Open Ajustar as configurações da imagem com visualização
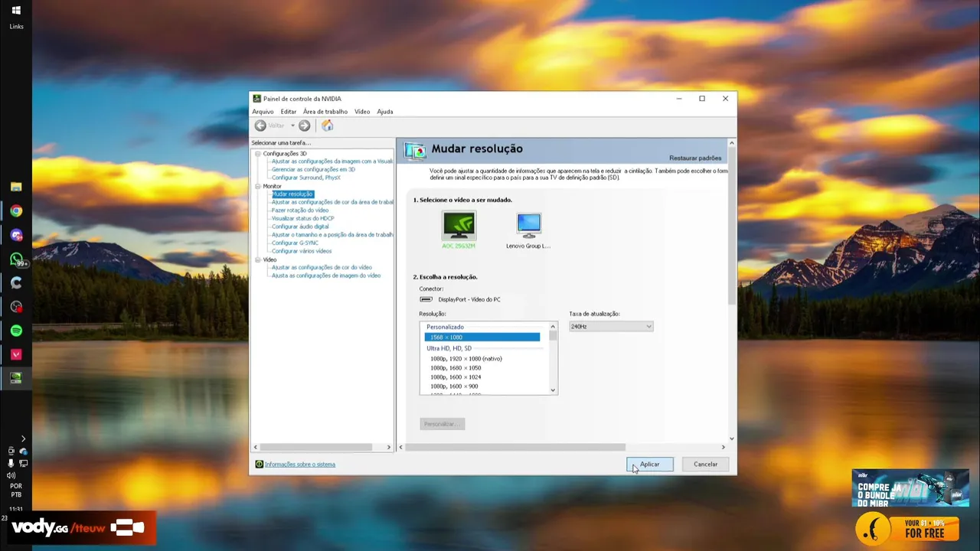The width and height of the screenshot is (980, 551). pos(332,161)
